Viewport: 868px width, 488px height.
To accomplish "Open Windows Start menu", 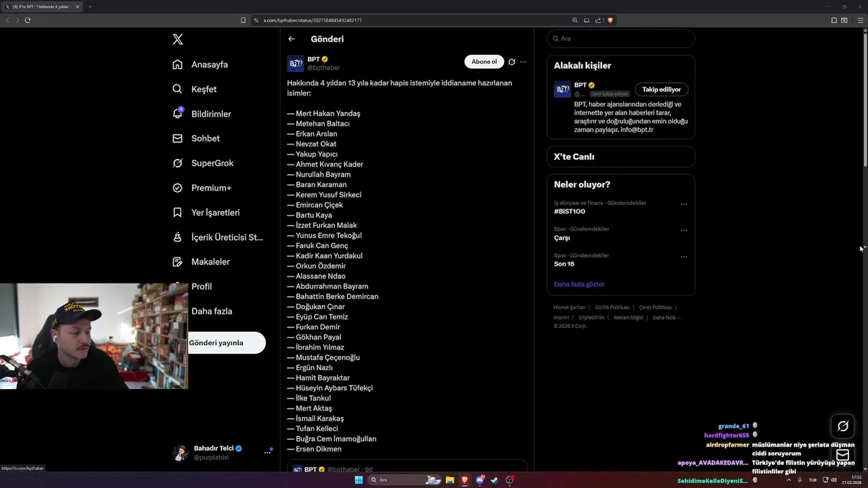I will 359,480.
